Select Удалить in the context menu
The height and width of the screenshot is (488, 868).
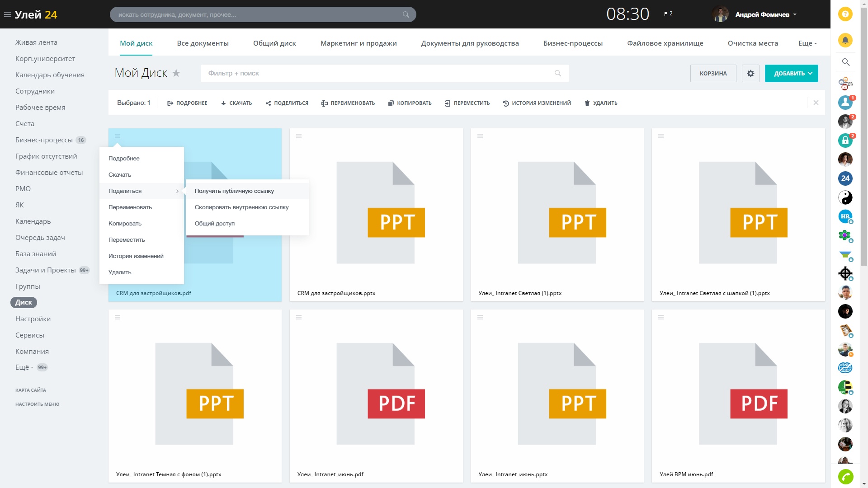(x=142, y=272)
